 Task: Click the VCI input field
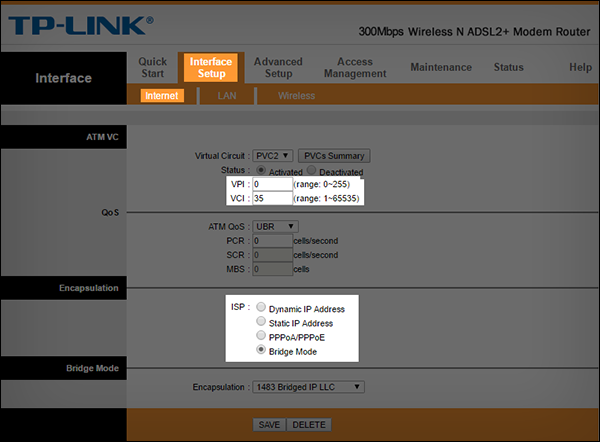pyautogui.click(x=272, y=198)
